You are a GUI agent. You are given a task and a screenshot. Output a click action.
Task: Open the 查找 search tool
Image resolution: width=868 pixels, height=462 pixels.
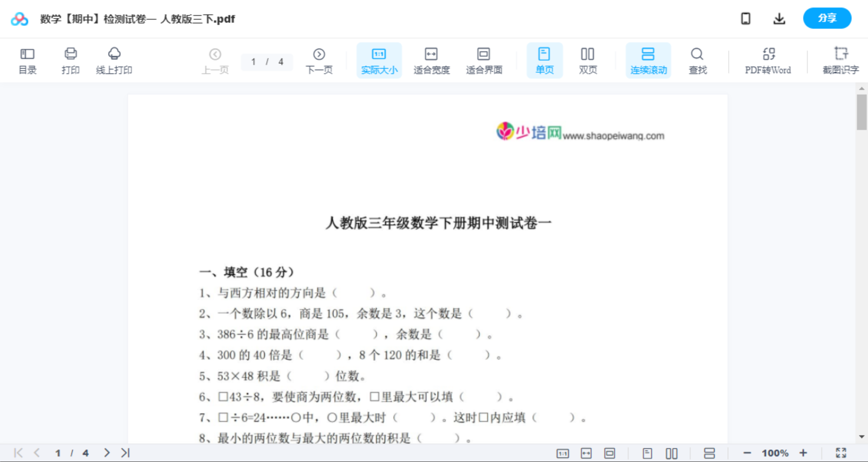[697, 60]
